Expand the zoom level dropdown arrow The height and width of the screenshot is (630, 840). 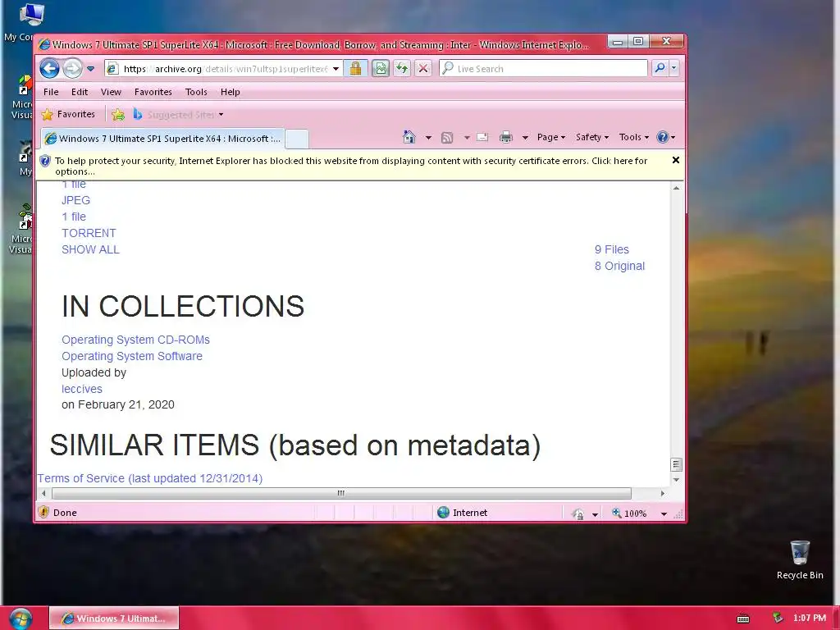664,514
